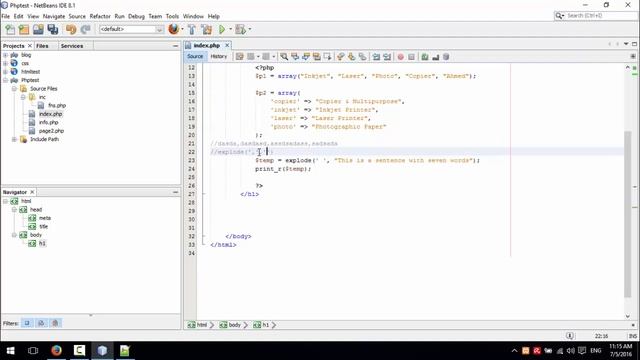Expand the css project node
640x360 pixels.
coord(5,63)
